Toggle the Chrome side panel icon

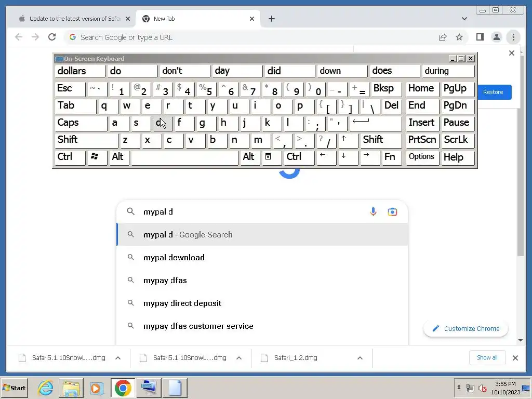(x=480, y=37)
